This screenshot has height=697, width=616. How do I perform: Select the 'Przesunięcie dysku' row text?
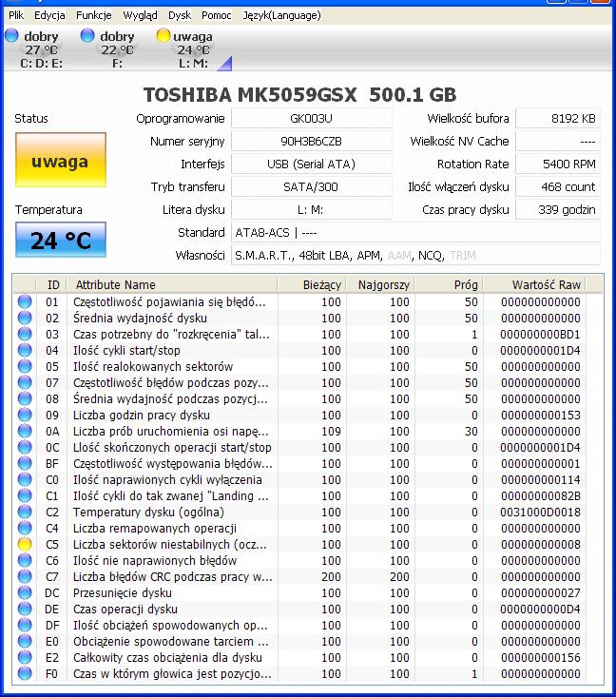pyautogui.click(x=123, y=592)
